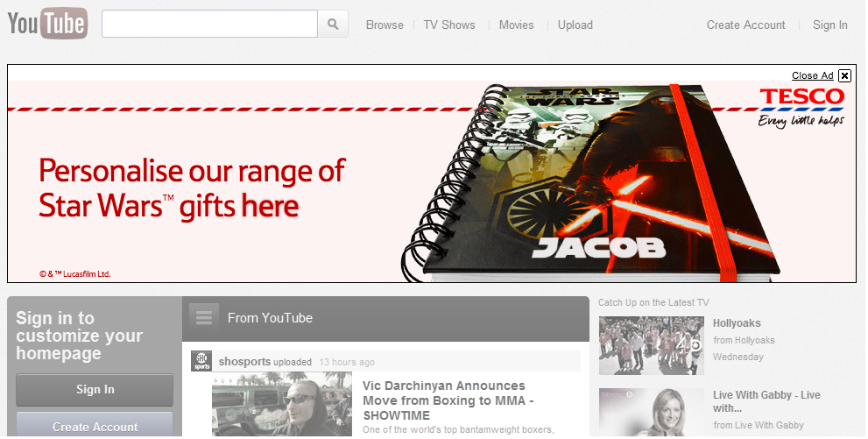Click the Hollyoaks show thumbnail

(x=651, y=345)
